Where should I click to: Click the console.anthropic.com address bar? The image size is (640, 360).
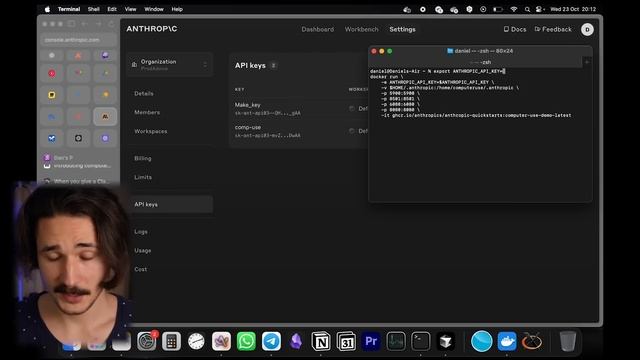tap(77, 40)
